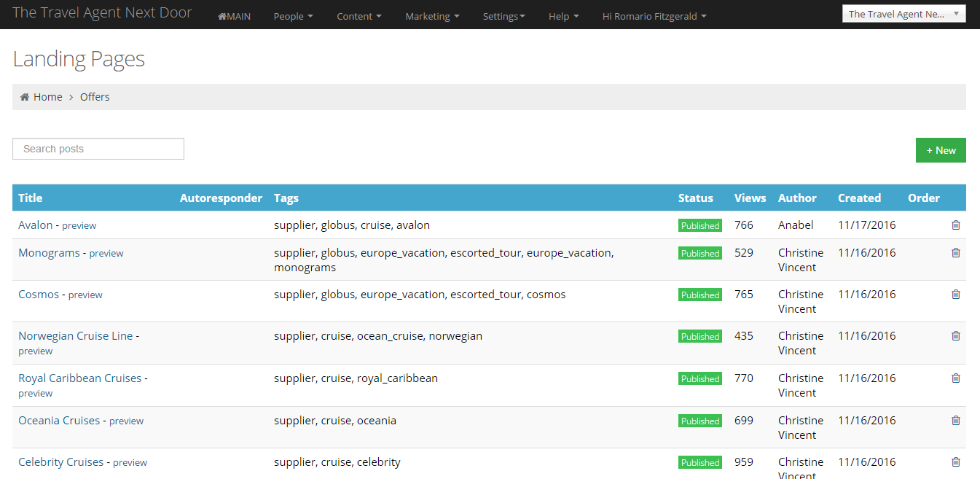Click the home icon in breadcrumb
The width and height of the screenshot is (980, 479).
[25, 97]
